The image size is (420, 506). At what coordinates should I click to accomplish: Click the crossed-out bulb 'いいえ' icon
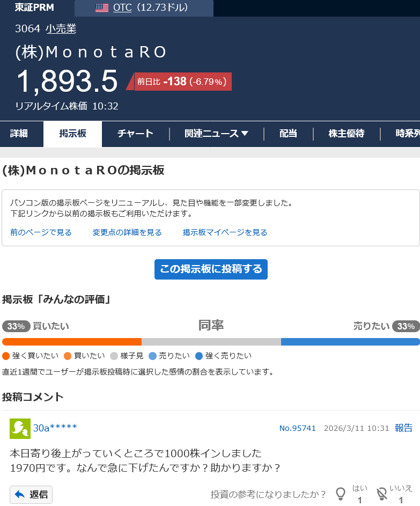click(x=381, y=494)
